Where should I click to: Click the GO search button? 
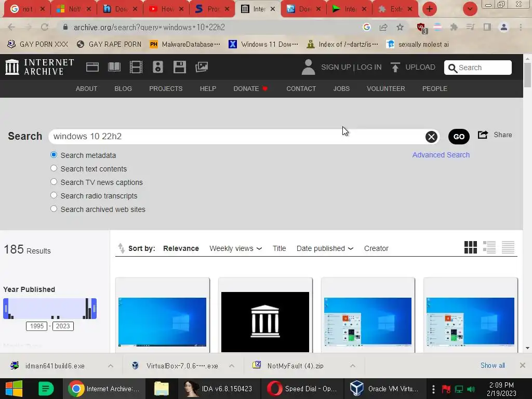coord(459,137)
